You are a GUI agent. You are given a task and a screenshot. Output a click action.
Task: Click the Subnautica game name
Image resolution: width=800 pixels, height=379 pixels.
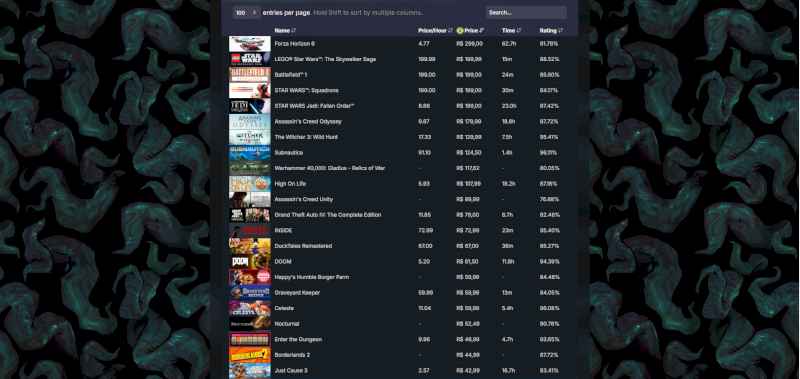point(289,153)
